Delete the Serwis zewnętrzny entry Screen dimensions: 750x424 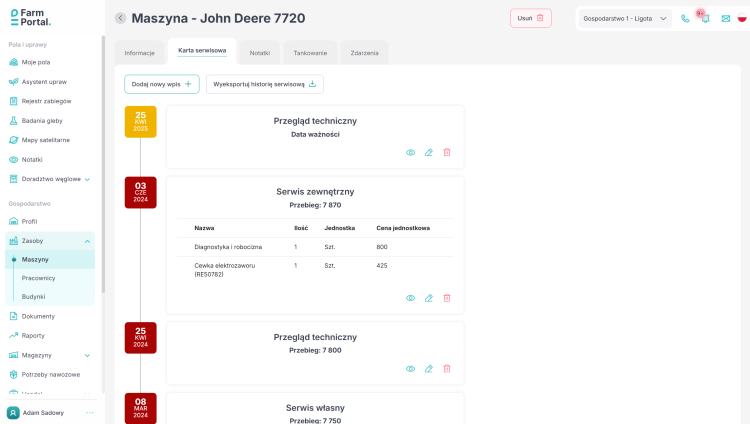[447, 298]
